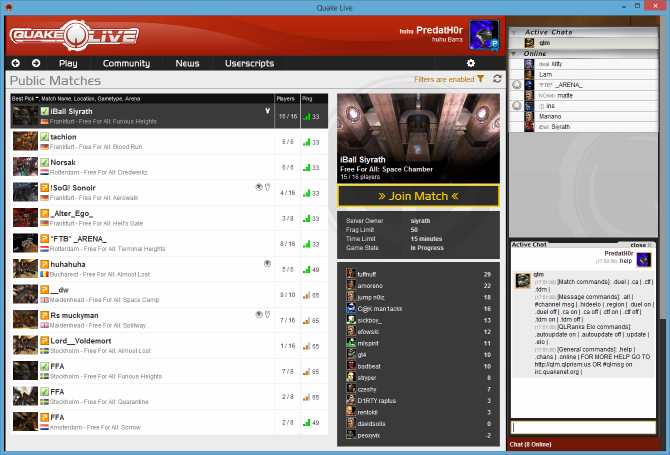
Task: Sort matches by Ping column
Action: pos(307,99)
